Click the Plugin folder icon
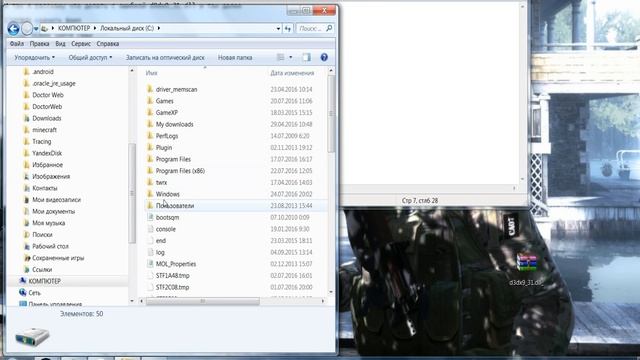This screenshot has width=640, height=360. pos(150,147)
